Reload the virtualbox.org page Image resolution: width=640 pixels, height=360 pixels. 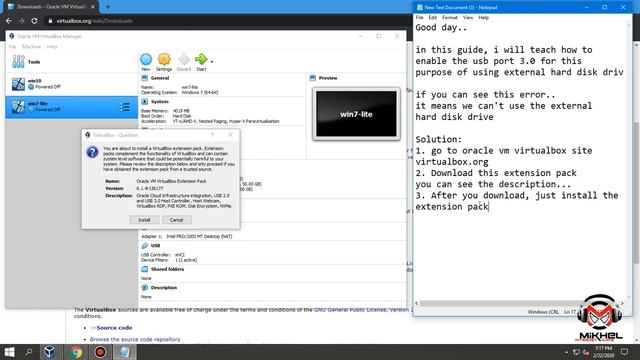point(34,20)
